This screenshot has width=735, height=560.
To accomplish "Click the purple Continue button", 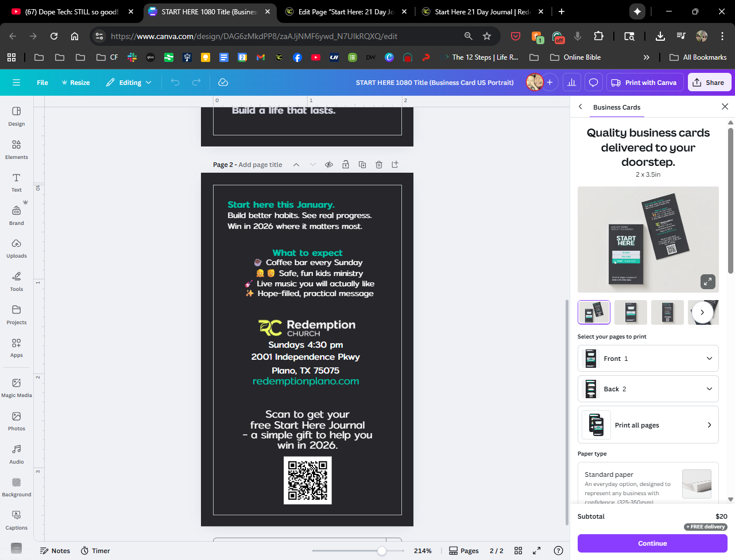I will [652, 543].
